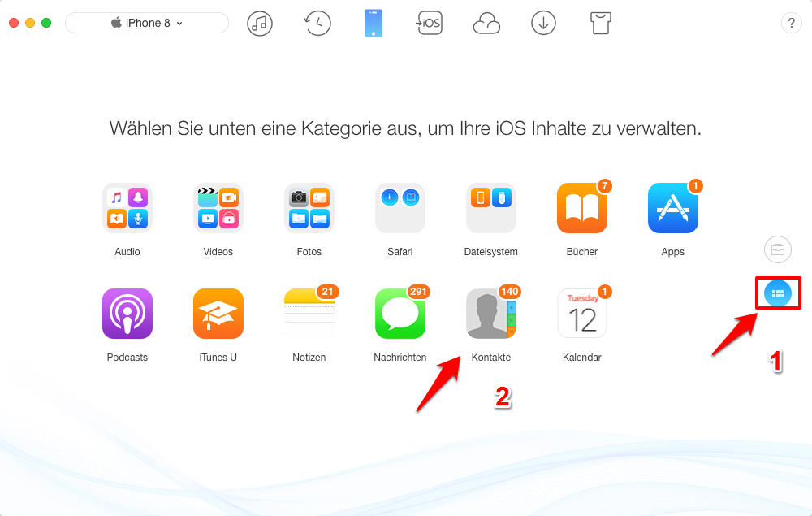Open the iTunes Library music icon
Image resolution: width=812 pixels, height=516 pixels.
click(x=260, y=24)
